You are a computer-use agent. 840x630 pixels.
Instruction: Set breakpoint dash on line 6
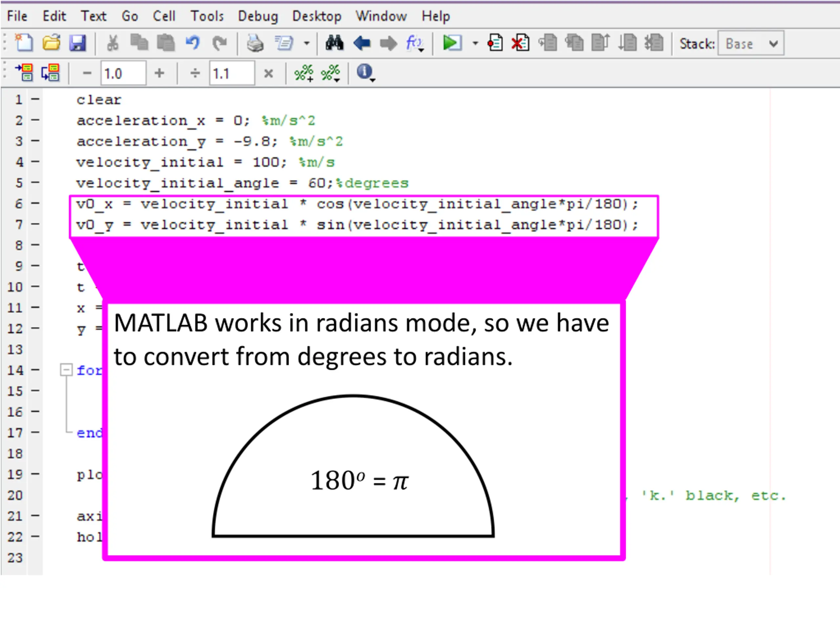(x=35, y=203)
